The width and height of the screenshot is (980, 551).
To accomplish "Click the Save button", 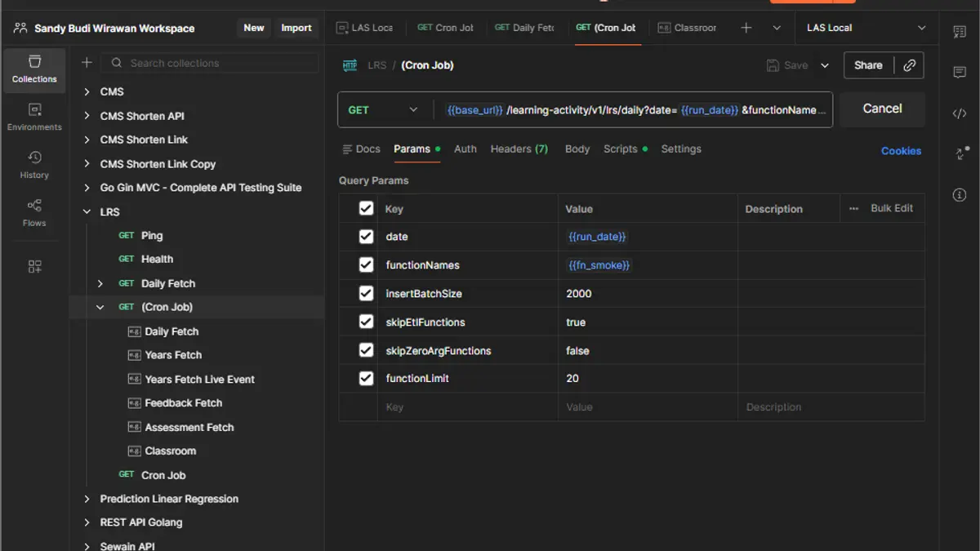I will tap(787, 65).
